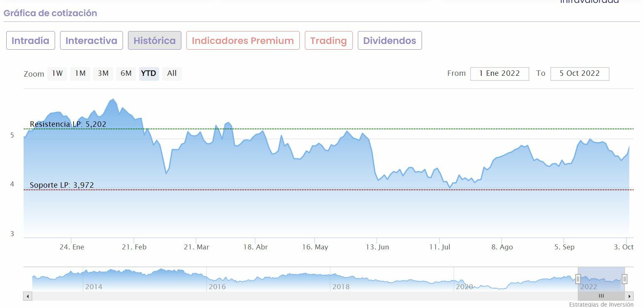Edit the To date field

(x=579, y=73)
